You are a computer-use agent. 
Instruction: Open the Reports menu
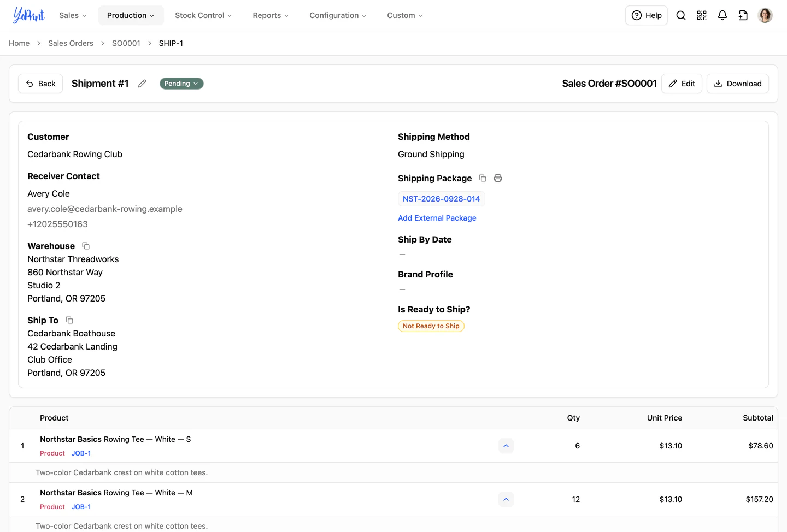[271, 15]
